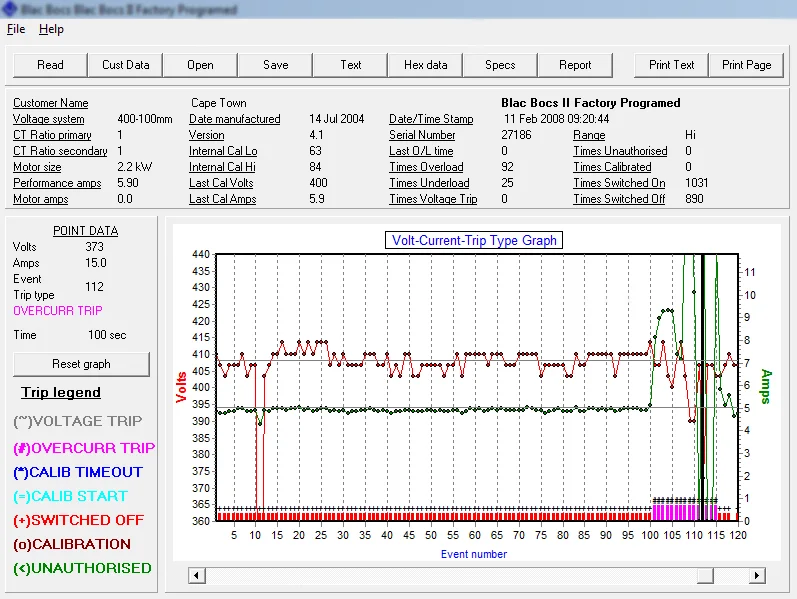
Task: Click the POINT DATA heading
Action: coord(85,231)
